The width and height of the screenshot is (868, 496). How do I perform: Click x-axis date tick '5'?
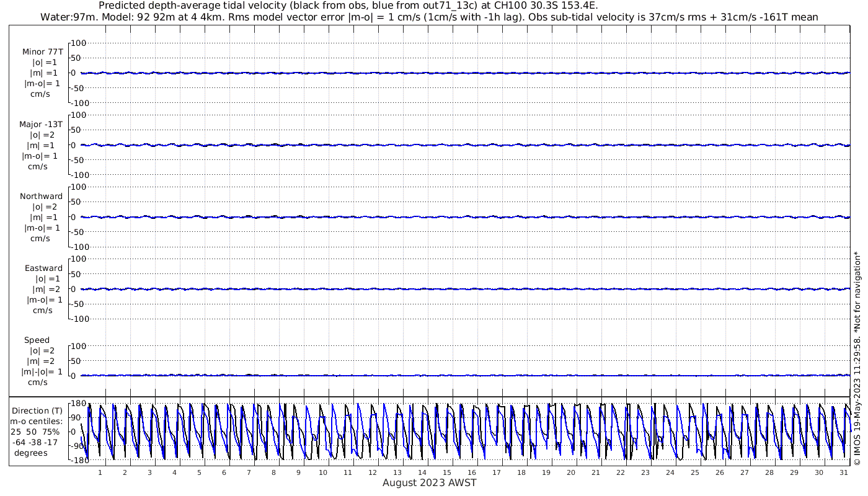pos(199,472)
